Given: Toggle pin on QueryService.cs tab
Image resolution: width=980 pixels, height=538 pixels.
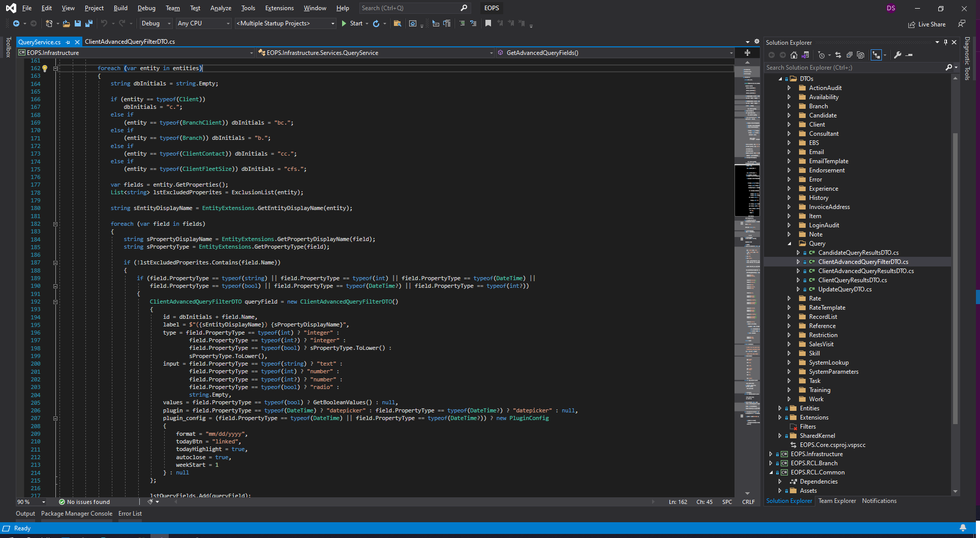Looking at the screenshot, I should pyautogui.click(x=68, y=42).
